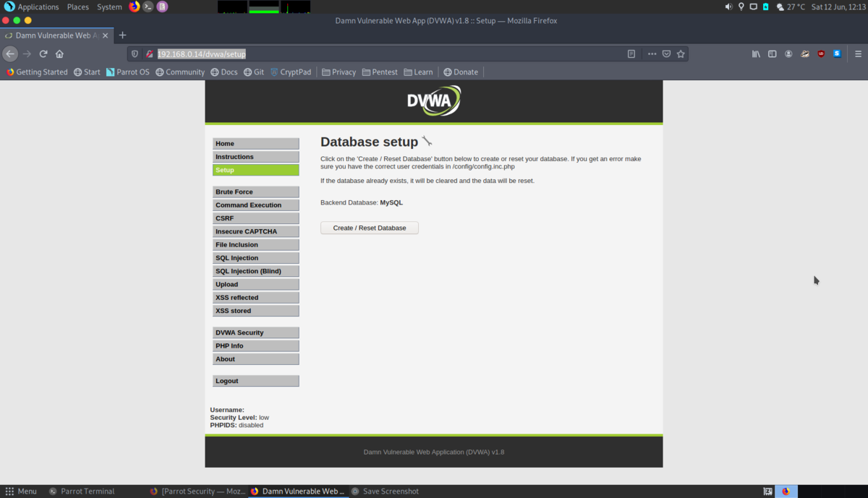Open the Insecure CAPTCHA page

pos(255,231)
